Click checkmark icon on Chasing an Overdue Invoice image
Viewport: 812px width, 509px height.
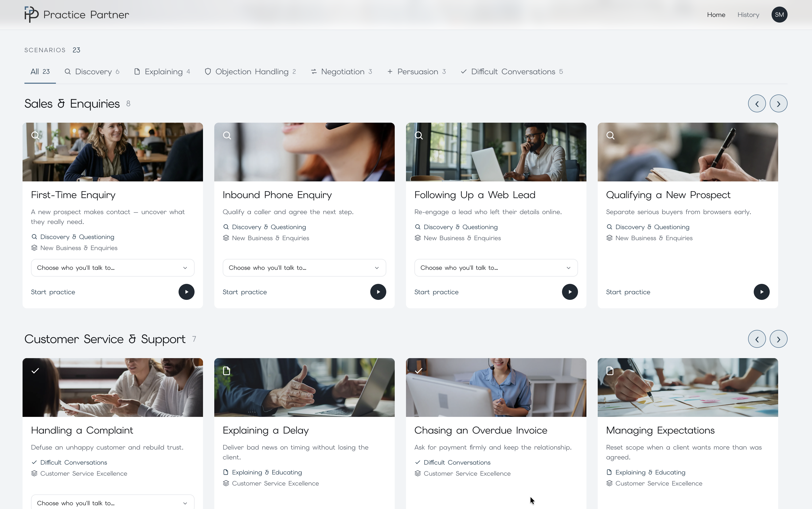click(419, 371)
